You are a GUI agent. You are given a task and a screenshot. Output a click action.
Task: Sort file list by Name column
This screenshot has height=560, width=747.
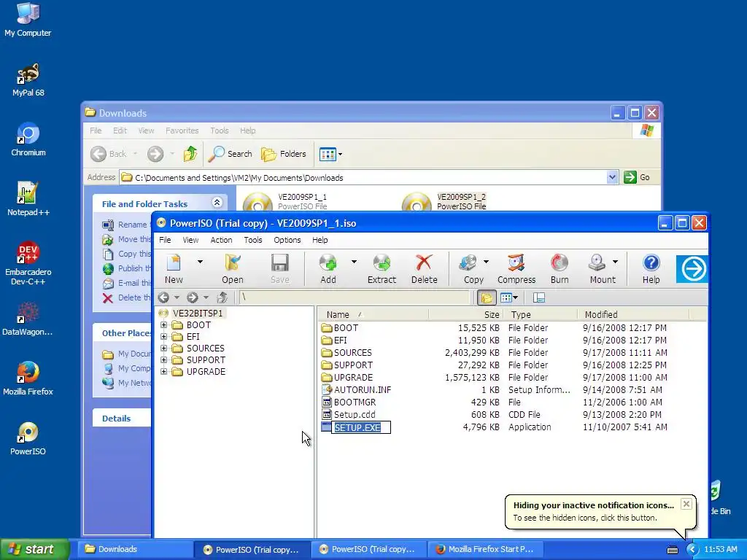[373, 315]
